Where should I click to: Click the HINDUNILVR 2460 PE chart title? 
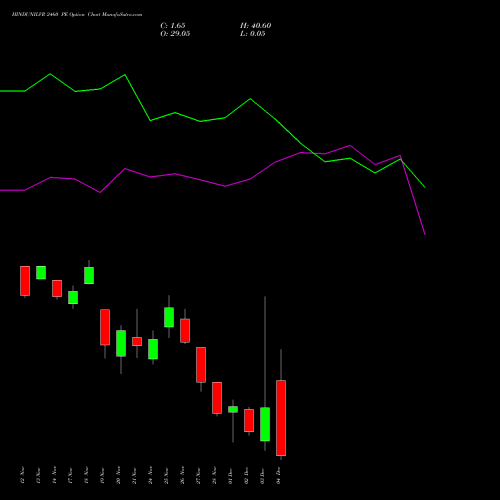77,15
